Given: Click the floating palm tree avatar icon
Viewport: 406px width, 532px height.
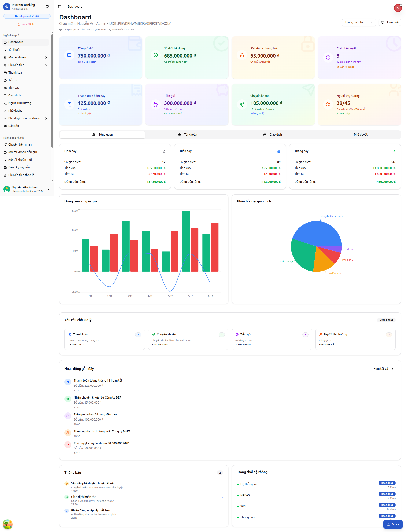Looking at the screenshot, I should pos(7,524).
